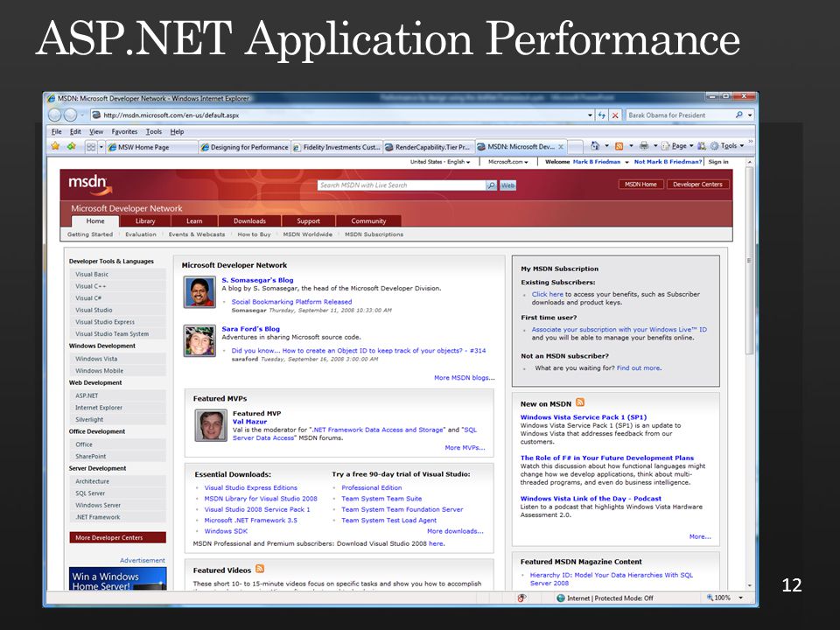
Task: Click the RSS icon next to New on MSDN
Action: [x=579, y=402]
